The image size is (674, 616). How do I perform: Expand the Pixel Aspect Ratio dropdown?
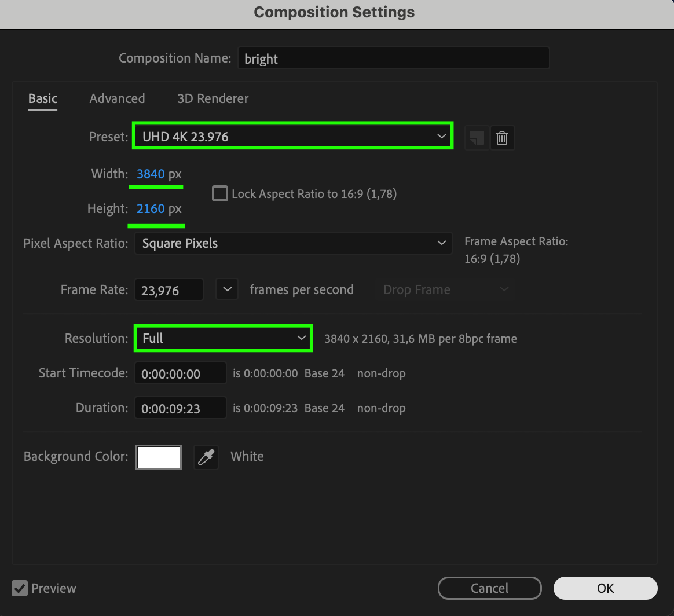293,243
